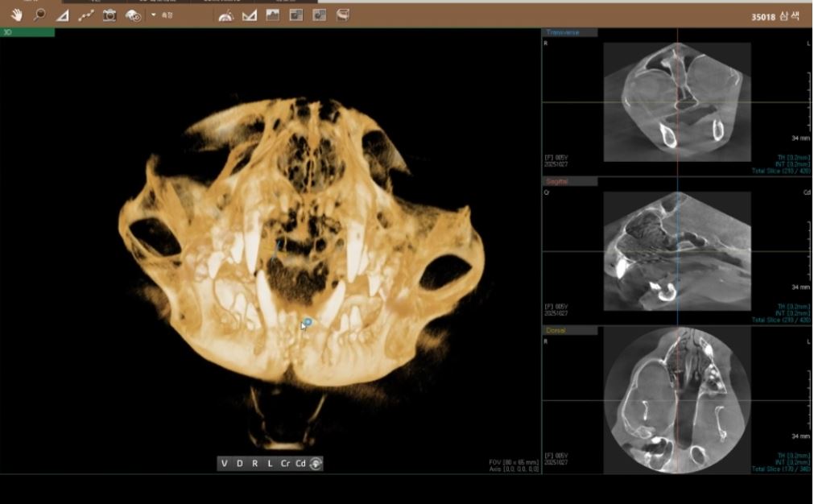Image resolution: width=814 pixels, height=504 pixels.
Task: Set 3D orientation to cranial (Cr)
Action: (285, 464)
